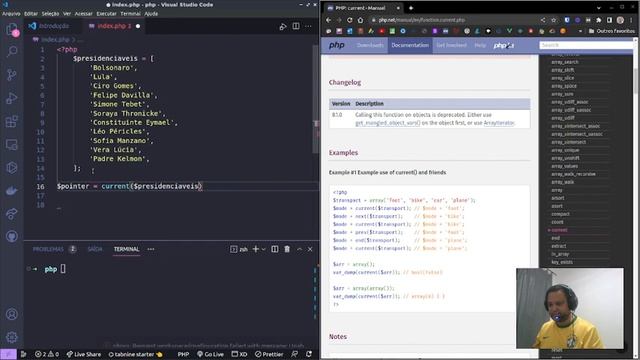
Task: Kill the terminal with trash icon
Action: click(287, 249)
